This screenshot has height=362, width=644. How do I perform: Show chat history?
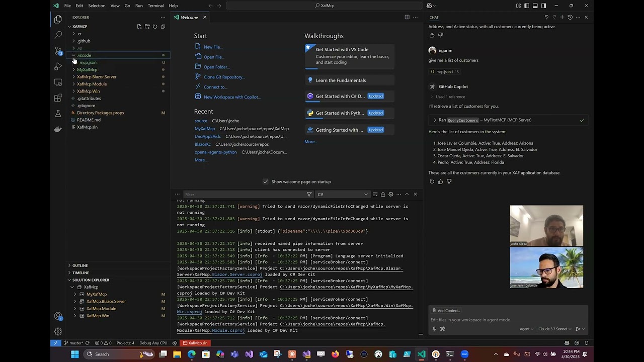pyautogui.click(x=570, y=17)
